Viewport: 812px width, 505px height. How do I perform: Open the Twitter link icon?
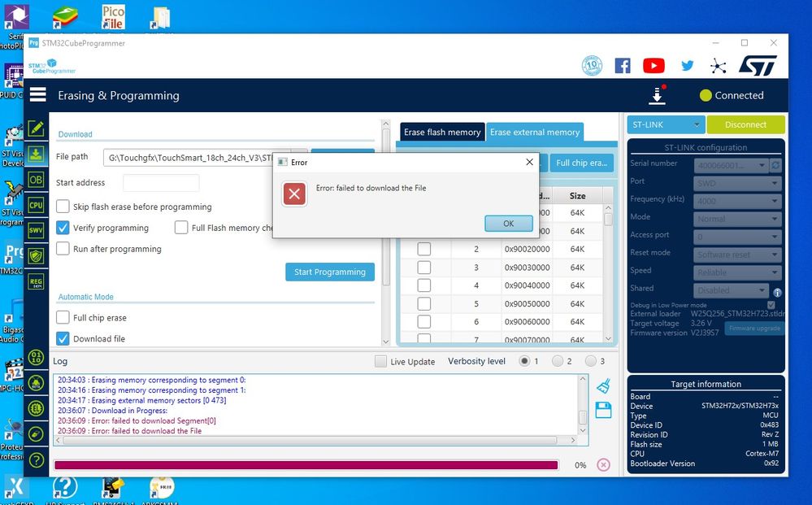(x=687, y=66)
